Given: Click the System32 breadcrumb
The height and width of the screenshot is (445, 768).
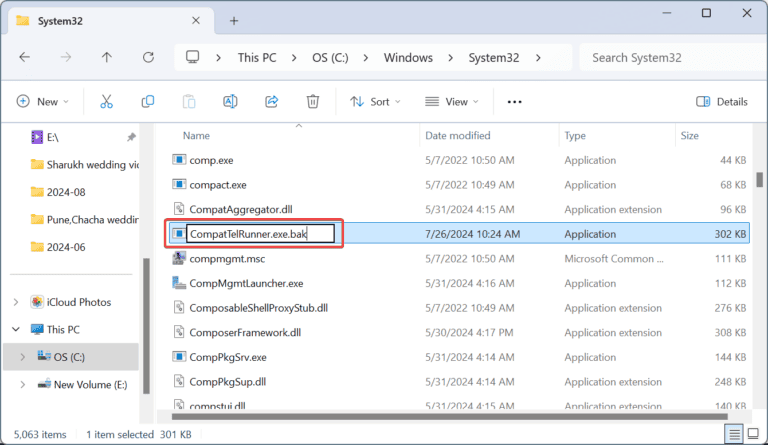Looking at the screenshot, I should point(494,58).
